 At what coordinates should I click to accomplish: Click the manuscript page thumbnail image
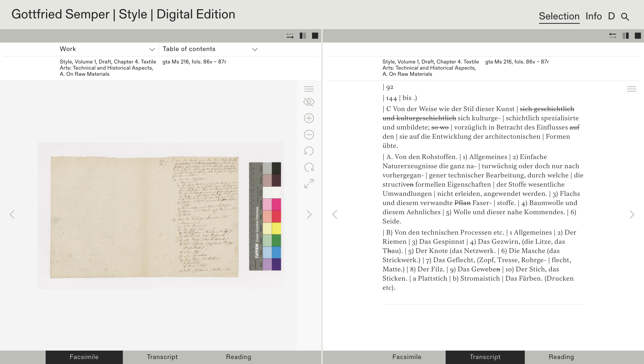144,217
